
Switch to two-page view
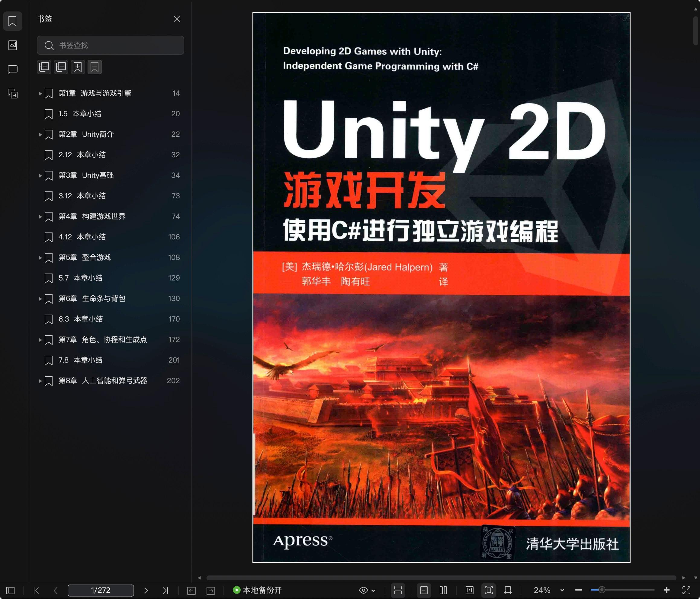pos(443,590)
